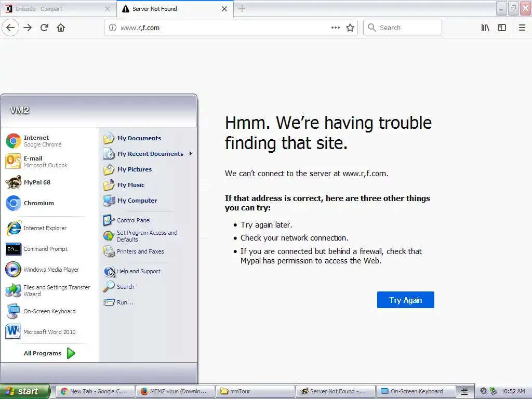Viewport: 532px width, 399px height.
Task: Close the Unicode - Compart tab
Action: coord(108,9)
